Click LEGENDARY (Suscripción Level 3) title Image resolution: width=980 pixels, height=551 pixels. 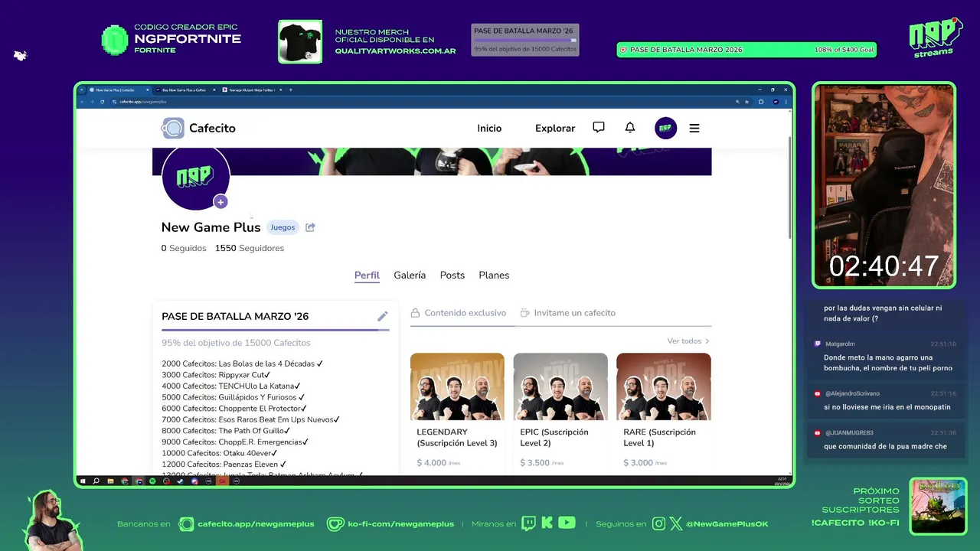pyautogui.click(x=457, y=438)
